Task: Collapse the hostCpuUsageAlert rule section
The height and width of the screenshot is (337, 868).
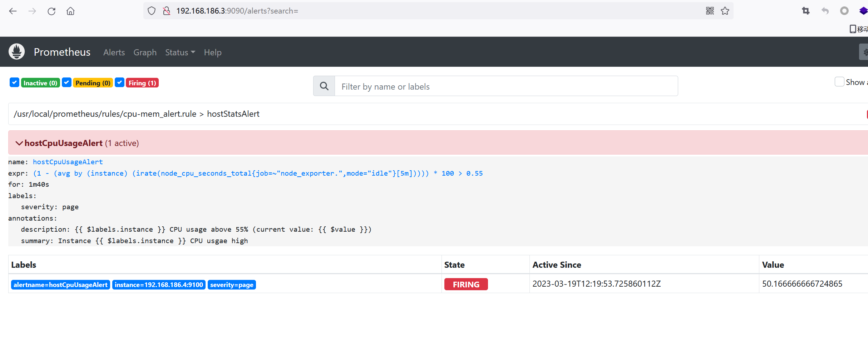Action: pyautogui.click(x=19, y=143)
